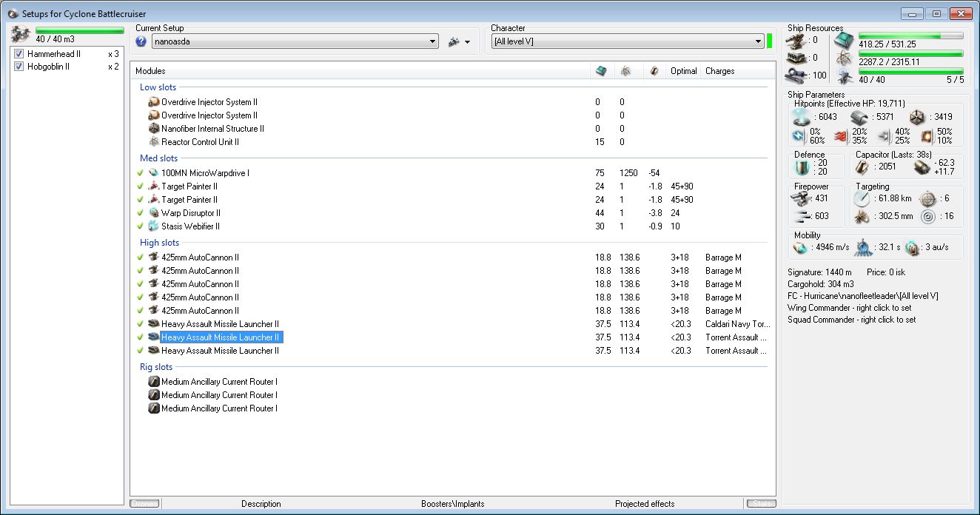Uncheck the Hammerhead II drone checkbox
Image resolution: width=980 pixels, height=515 pixels.
click(19, 54)
